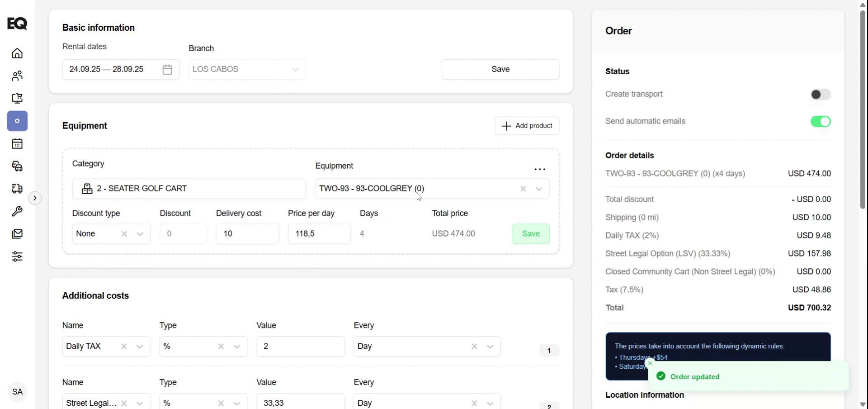Click the Price per day field

(319, 234)
